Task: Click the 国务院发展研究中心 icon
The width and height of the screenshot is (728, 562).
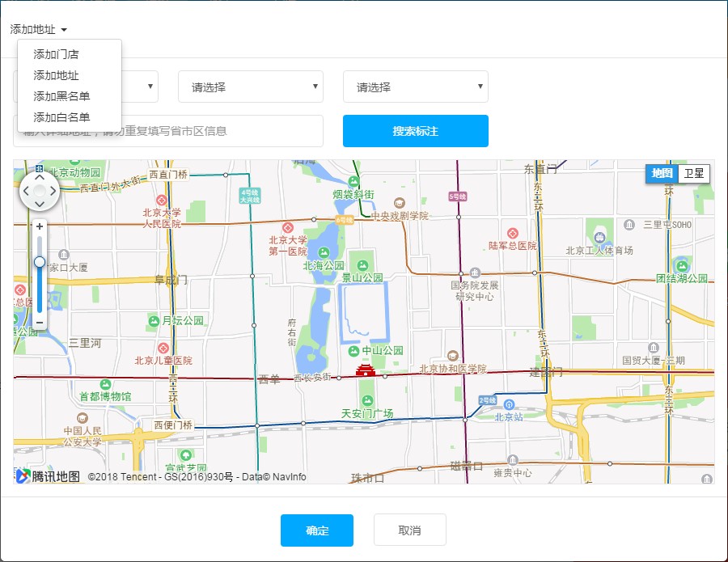Action: tap(475, 273)
